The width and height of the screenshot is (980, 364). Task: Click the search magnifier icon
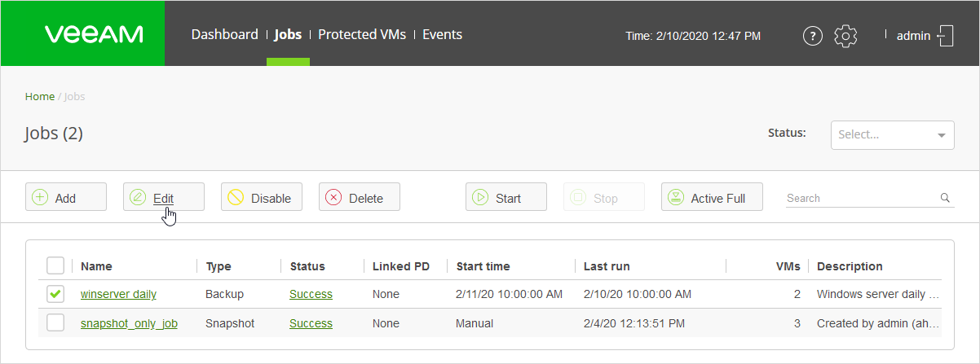click(945, 198)
